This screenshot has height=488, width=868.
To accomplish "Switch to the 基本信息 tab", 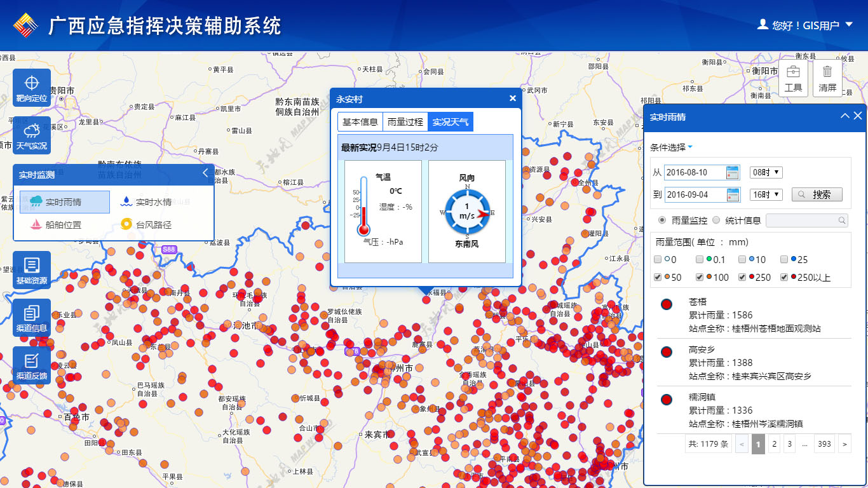I will point(360,121).
